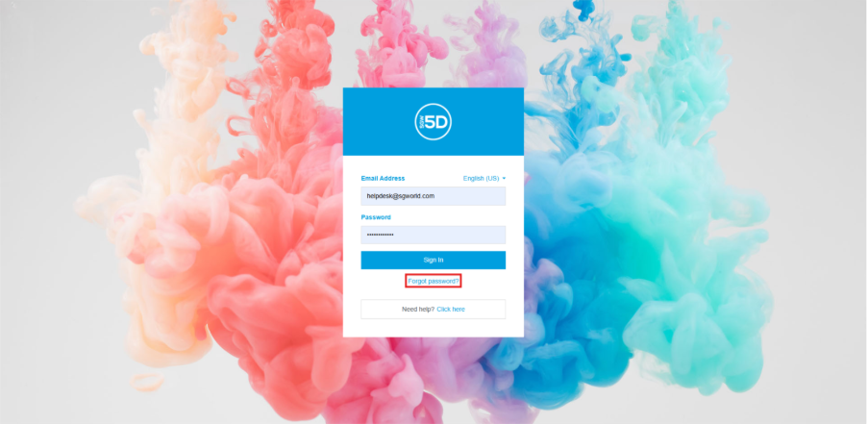Expand the small arrow beside English (US)
The height and width of the screenshot is (424, 868).
(504, 179)
